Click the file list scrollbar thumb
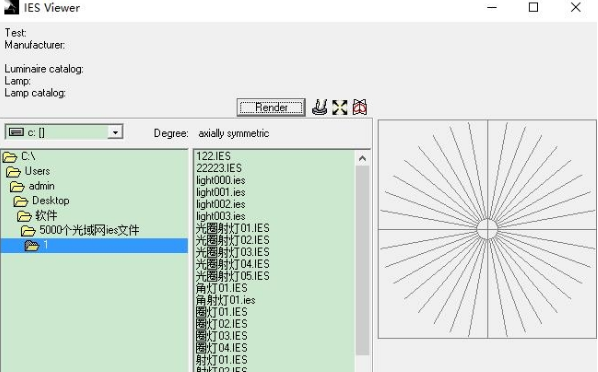Viewport: 598px width, 372px height. pos(362,260)
